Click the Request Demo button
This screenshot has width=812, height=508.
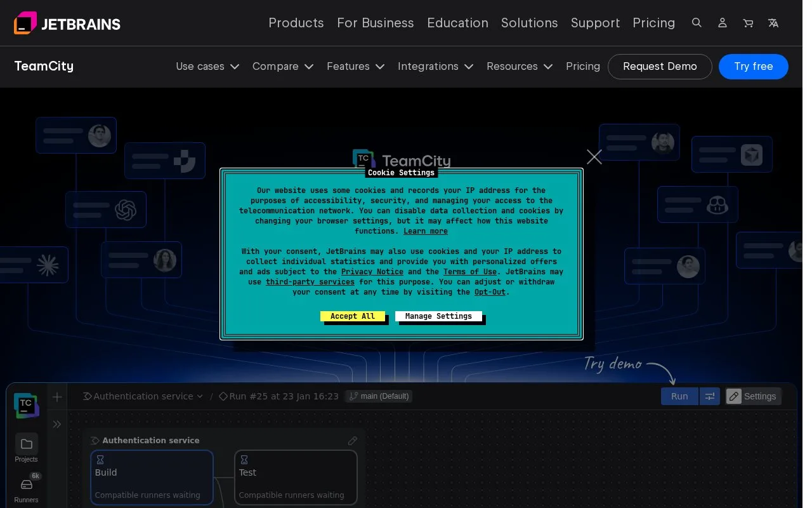click(x=660, y=67)
